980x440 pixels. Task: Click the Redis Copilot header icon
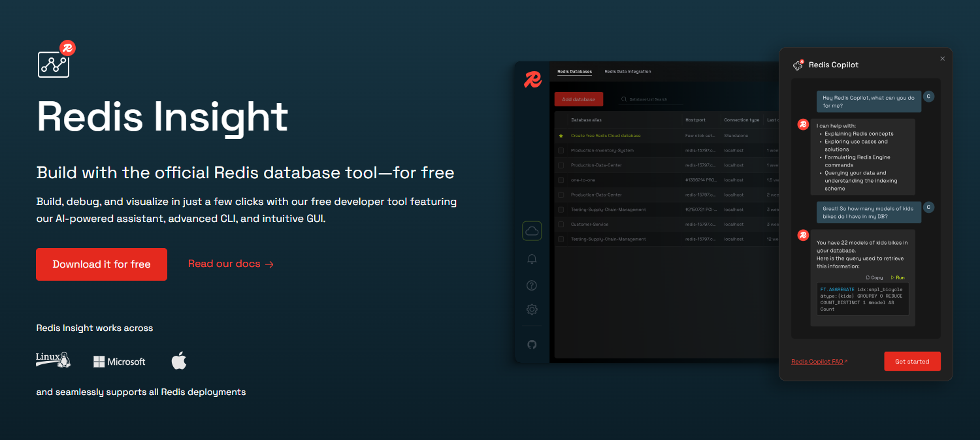(x=798, y=65)
